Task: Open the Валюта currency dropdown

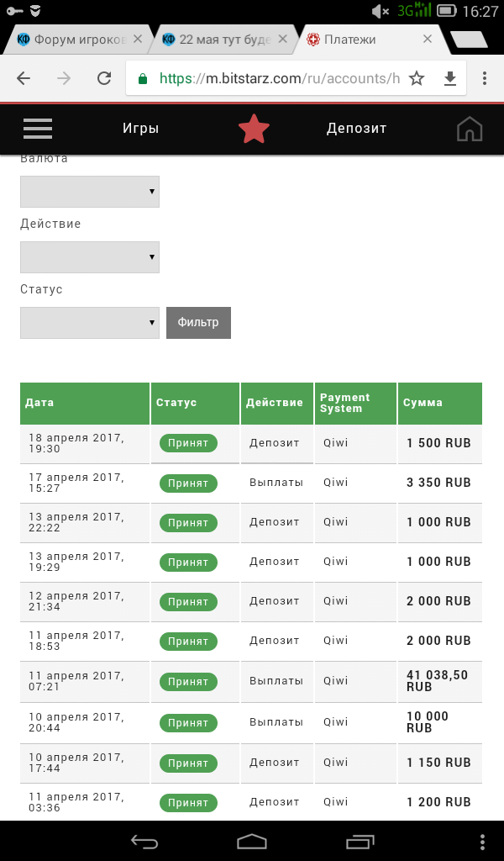Action: pos(89,191)
